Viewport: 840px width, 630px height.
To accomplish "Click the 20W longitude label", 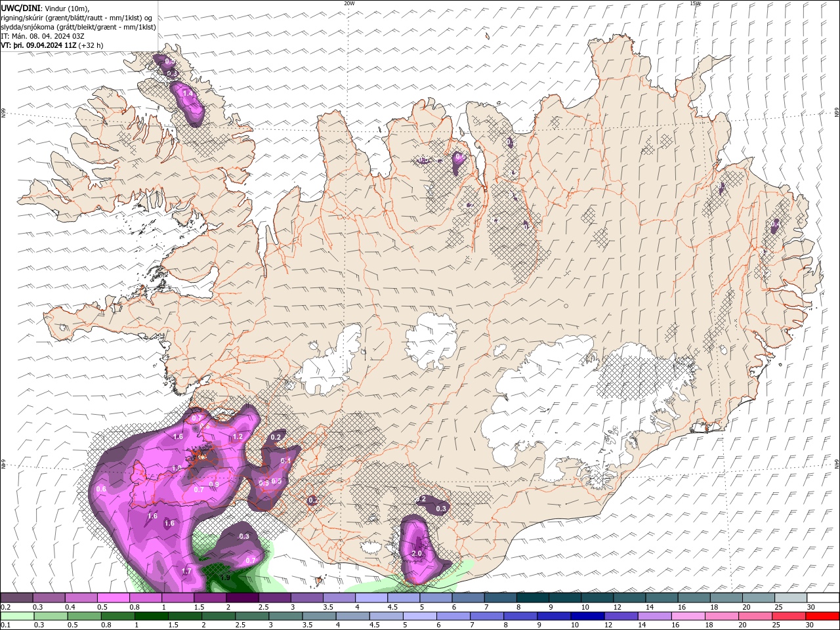I will coord(349,3).
